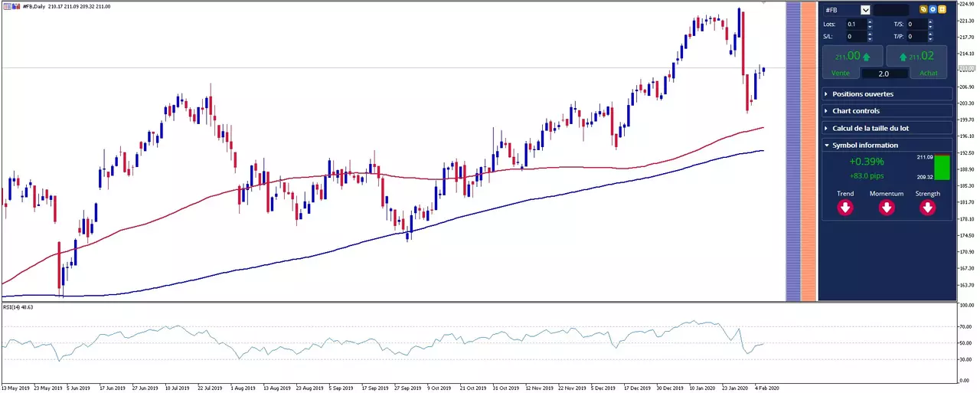This screenshot has height=393, width=980.
Task: Increase the T/P stepper value
Action: pos(931,34)
